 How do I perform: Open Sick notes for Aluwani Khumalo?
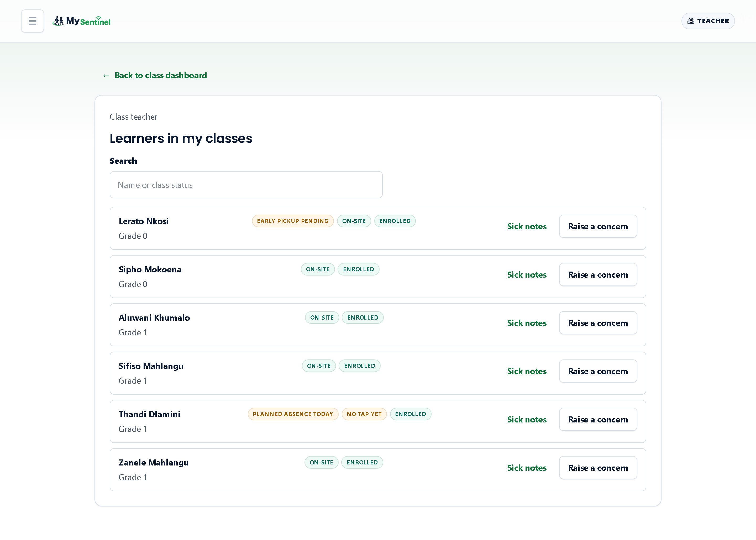click(527, 323)
